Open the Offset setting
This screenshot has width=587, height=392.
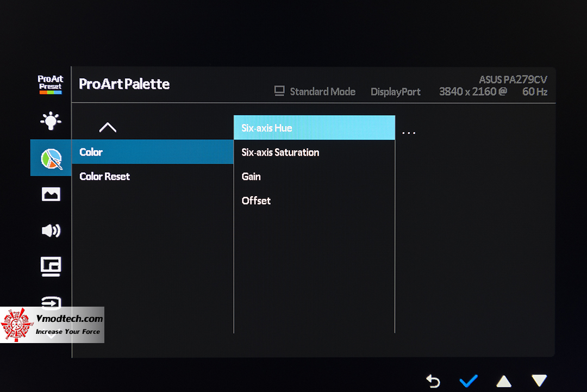[x=256, y=201]
